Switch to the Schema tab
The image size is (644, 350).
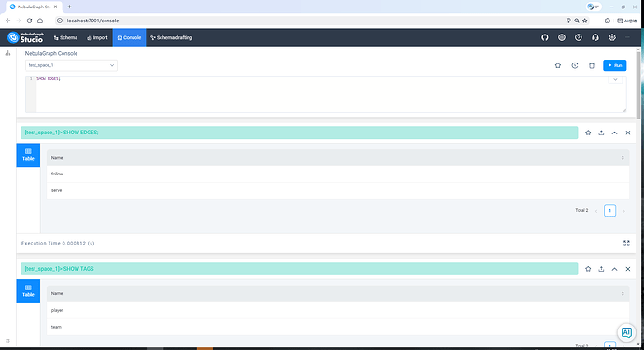65,37
